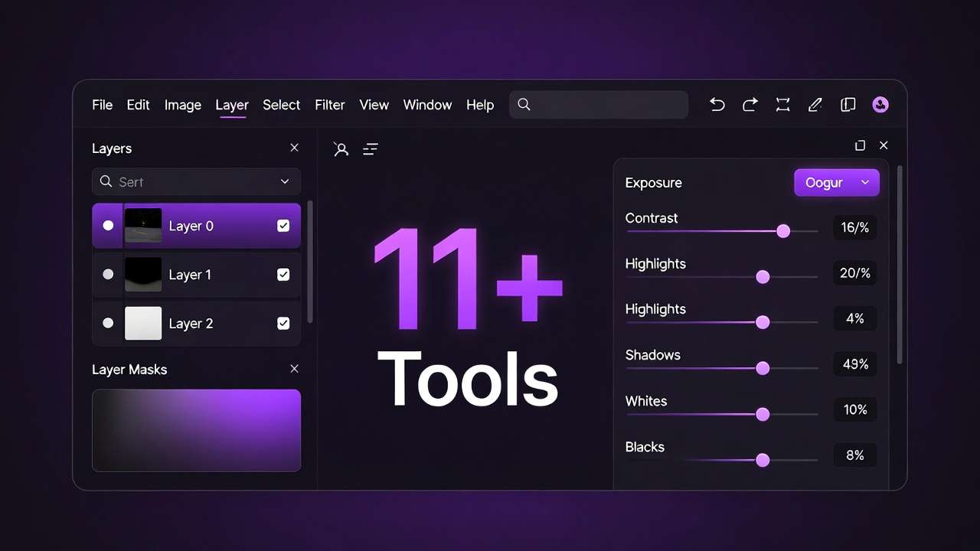Open the Filter menu
This screenshot has height=551, width=980.
329,105
